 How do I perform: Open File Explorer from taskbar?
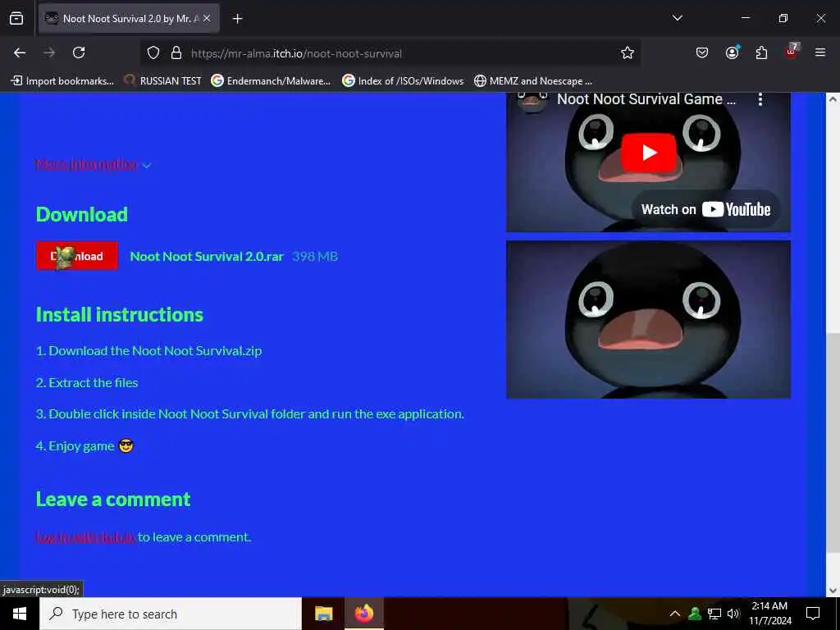click(x=323, y=614)
